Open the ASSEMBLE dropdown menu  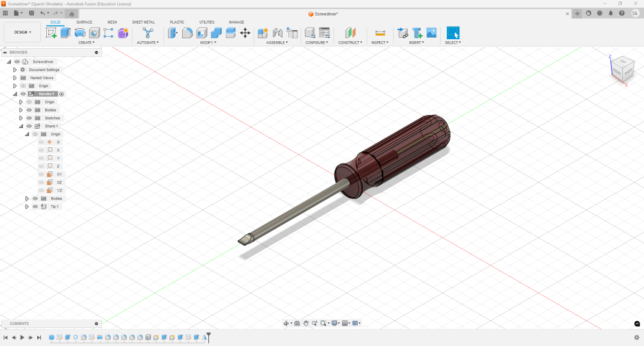tap(277, 43)
